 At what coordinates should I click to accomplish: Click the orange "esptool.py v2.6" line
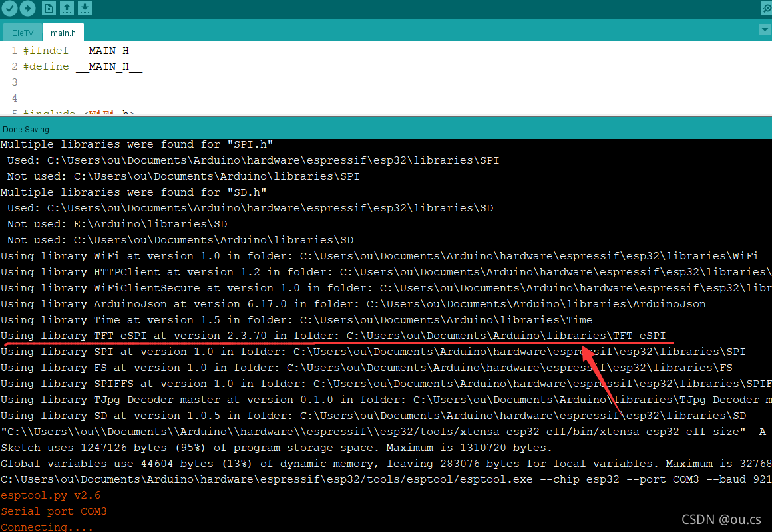pyautogui.click(x=50, y=495)
